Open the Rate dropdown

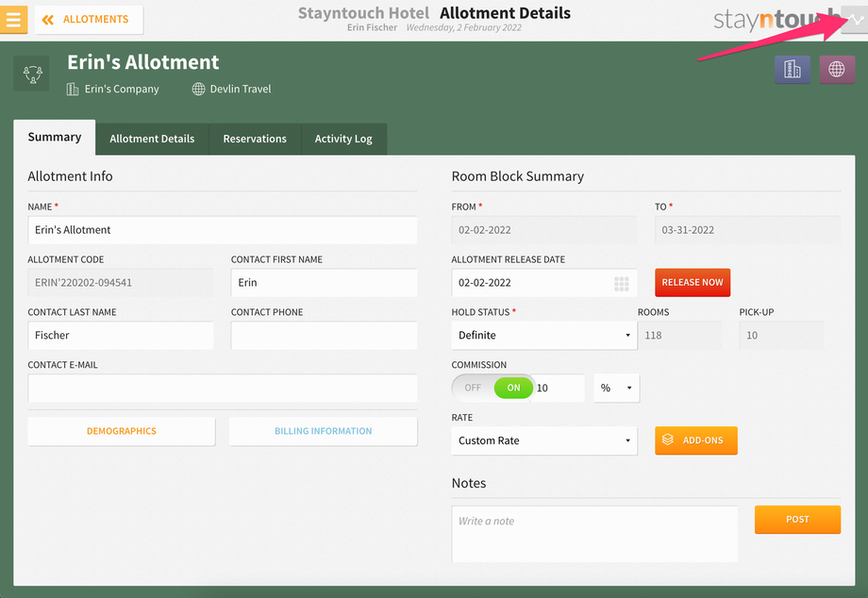(544, 440)
